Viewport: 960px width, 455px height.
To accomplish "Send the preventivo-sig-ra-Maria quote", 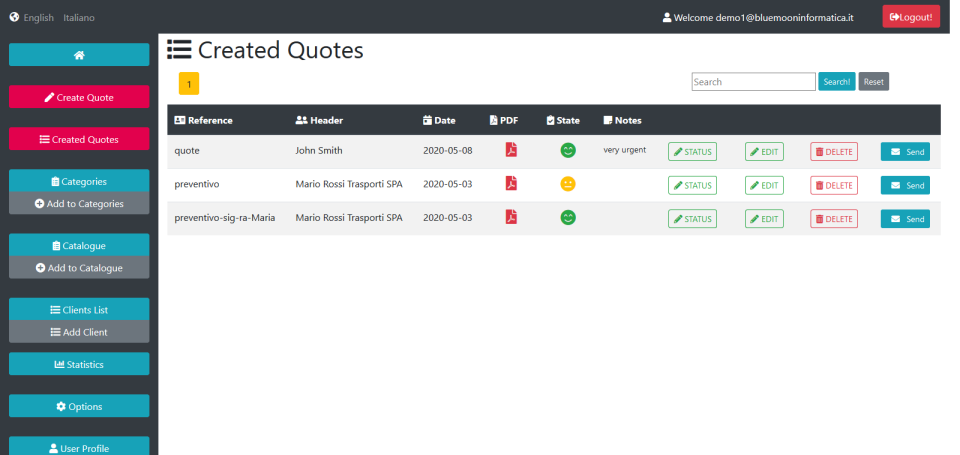I will pyautogui.click(x=905, y=219).
